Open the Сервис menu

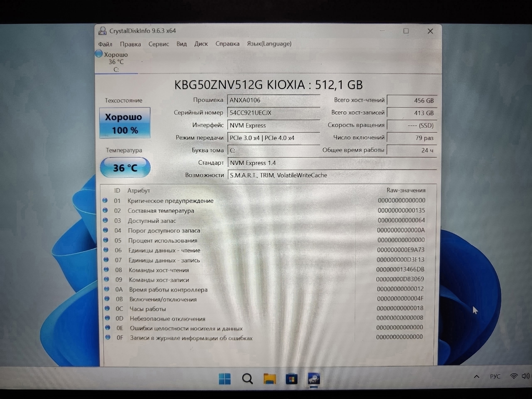[159, 44]
